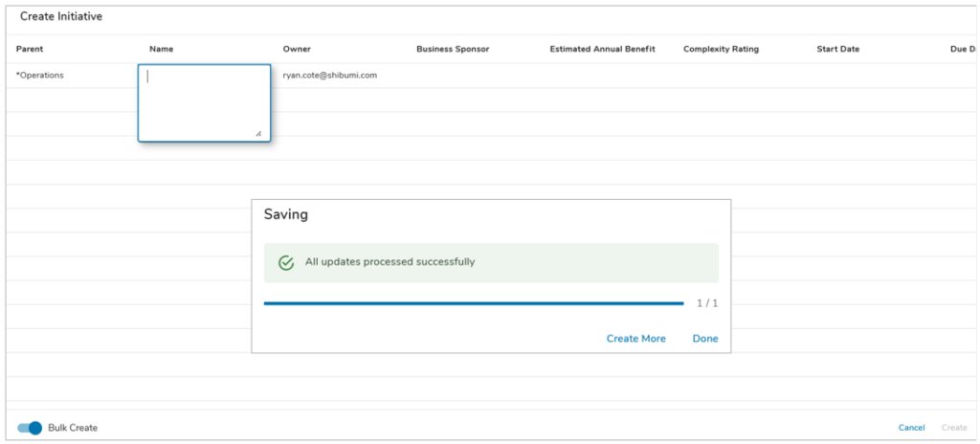Screen dimensions: 980x444
Task: Select the *Operations parent cell
Action: click(x=40, y=75)
